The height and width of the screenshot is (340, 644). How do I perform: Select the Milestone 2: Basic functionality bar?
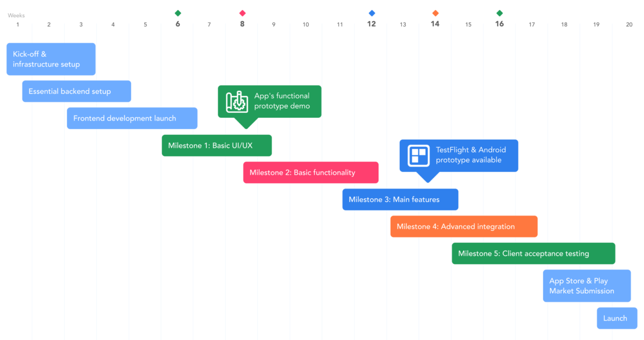310,172
